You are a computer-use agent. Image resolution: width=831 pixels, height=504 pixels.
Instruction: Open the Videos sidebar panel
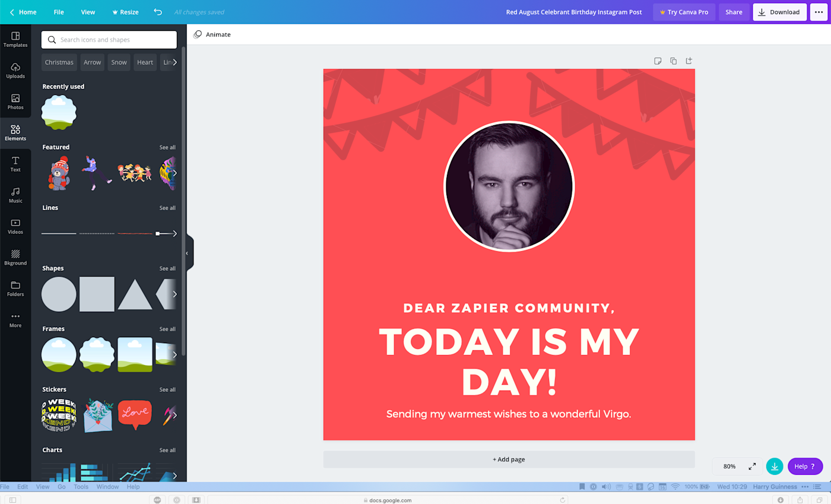click(15, 226)
